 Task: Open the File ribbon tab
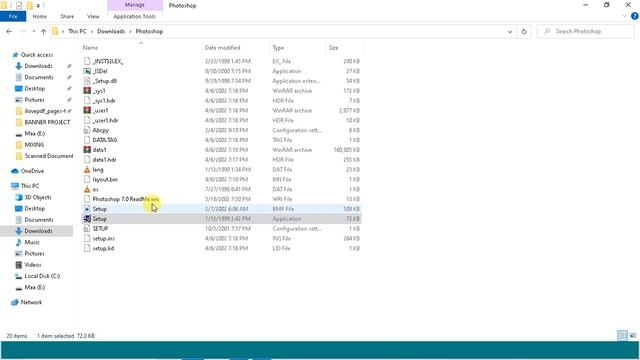[13, 16]
